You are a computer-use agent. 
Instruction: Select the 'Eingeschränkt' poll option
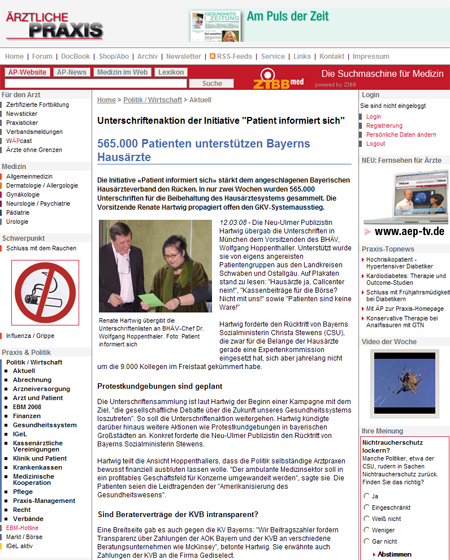point(366,507)
